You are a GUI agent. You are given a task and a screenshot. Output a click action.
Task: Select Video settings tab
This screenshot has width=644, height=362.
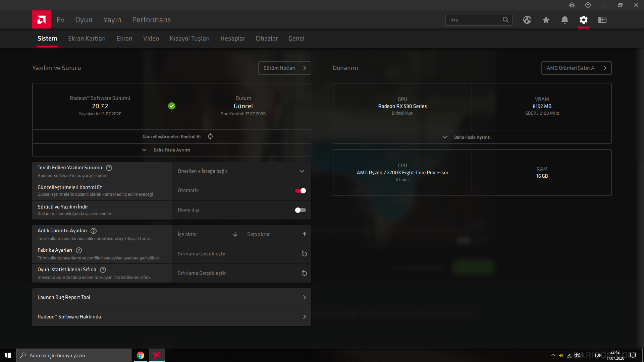pyautogui.click(x=151, y=39)
